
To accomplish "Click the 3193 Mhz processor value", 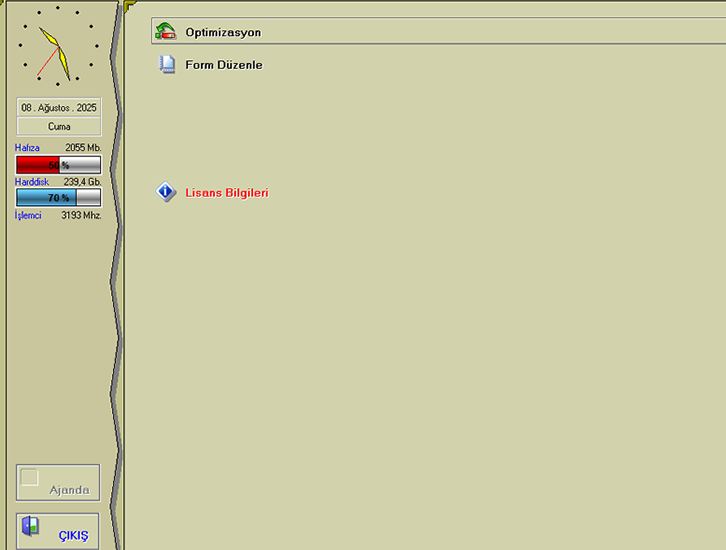I will click(81, 215).
